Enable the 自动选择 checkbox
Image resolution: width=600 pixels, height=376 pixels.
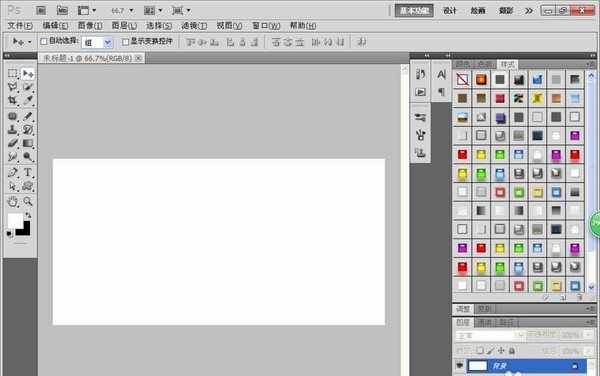pyautogui.click(x=44, y=42)
